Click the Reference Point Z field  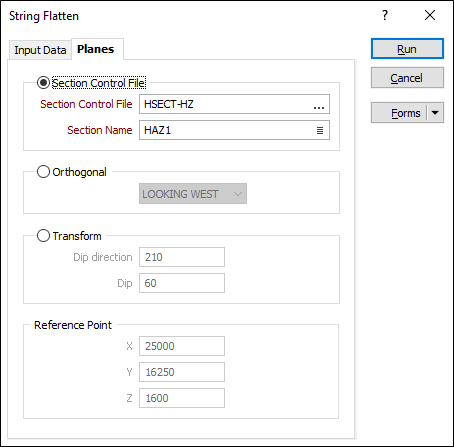tap(182, 398)
